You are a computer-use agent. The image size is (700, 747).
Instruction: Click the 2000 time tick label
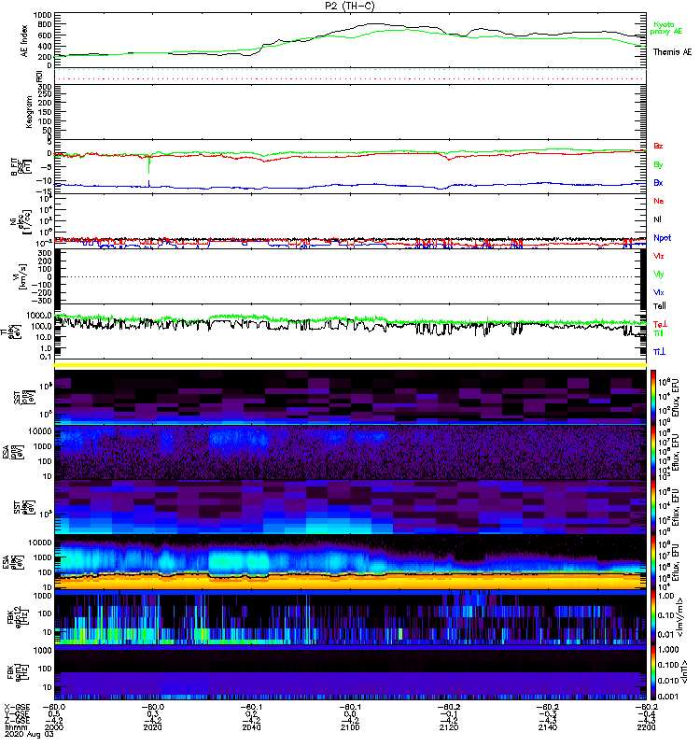[x=53, y=727]
